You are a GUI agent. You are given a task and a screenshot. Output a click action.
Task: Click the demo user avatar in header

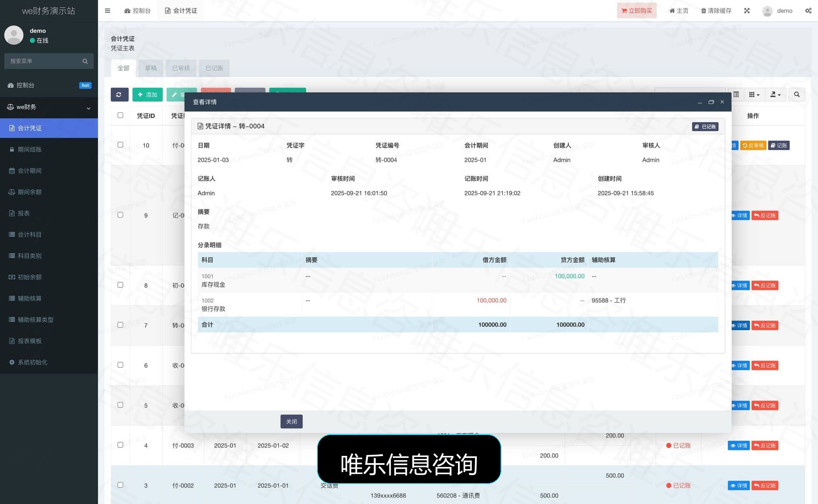click(767, 11)
